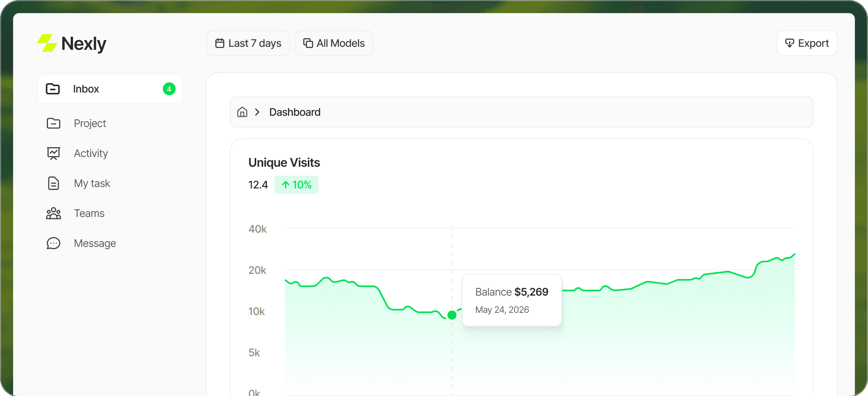The width and height of the screenshot is (868, 396).
Task: Click the Export button label
Action: point(813,43)
